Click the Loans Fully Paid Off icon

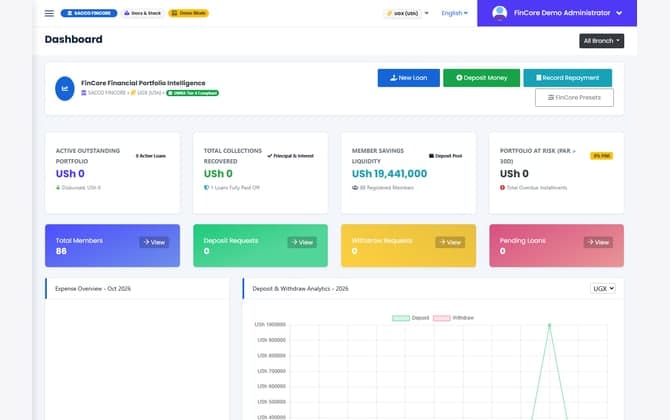coord(206,188)
